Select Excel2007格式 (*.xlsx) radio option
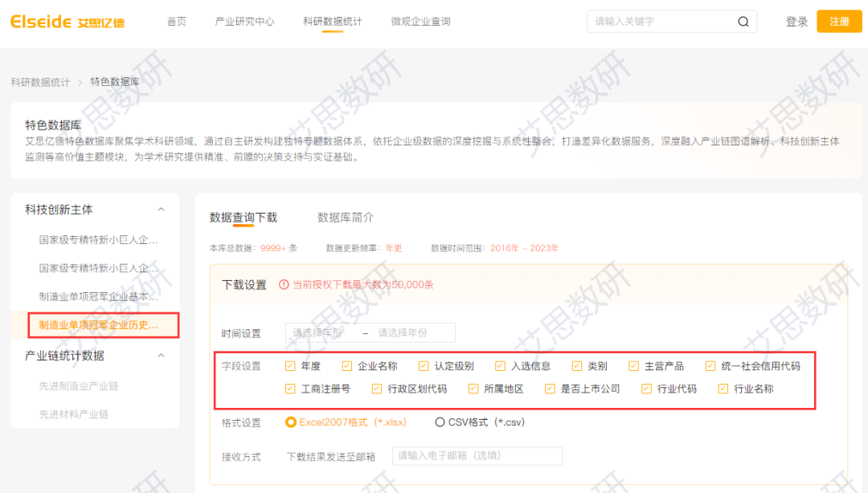868x493 pixels. (x=290, y=422)
